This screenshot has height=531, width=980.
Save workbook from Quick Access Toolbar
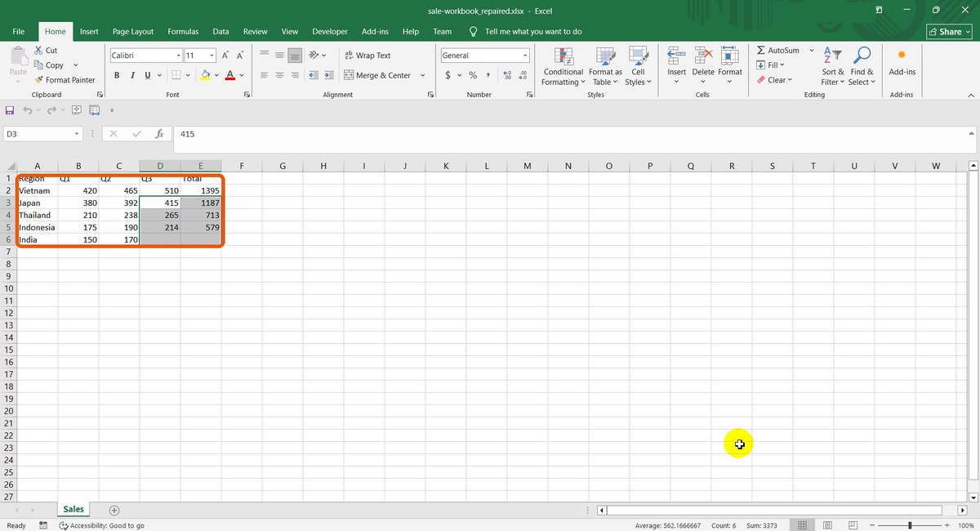click(10, 110)
